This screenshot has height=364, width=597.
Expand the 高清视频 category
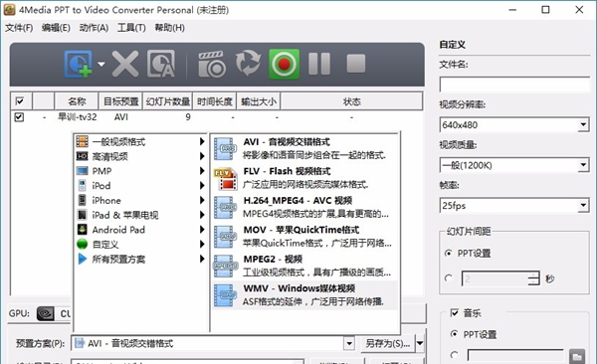140,156
